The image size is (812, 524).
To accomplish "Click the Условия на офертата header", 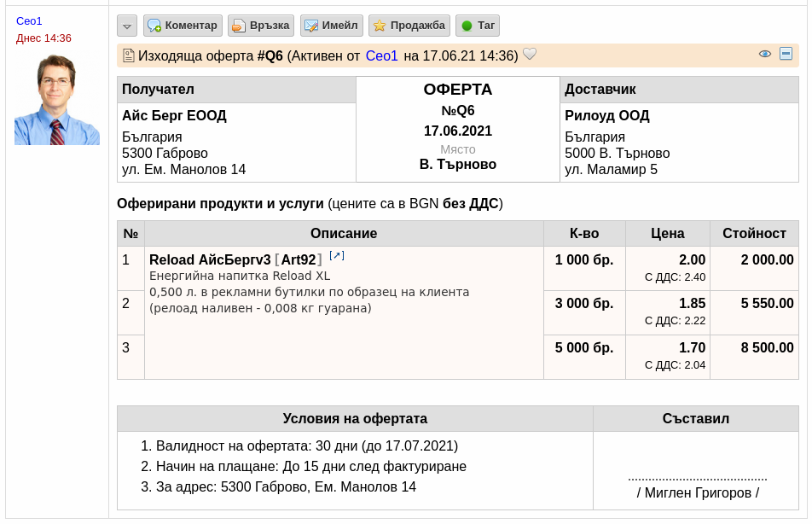I will coord(355,419).
